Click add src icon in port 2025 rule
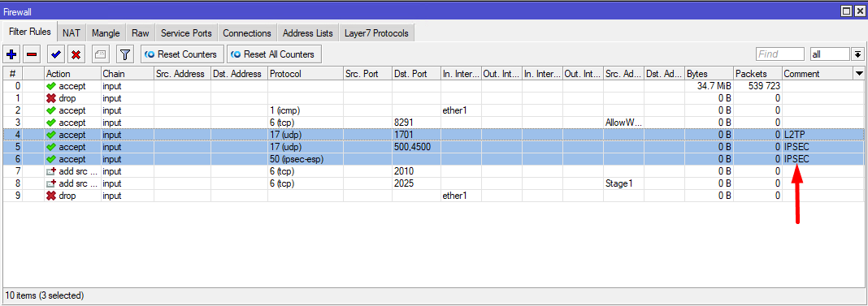868x306 pixels. click(51, 183)
